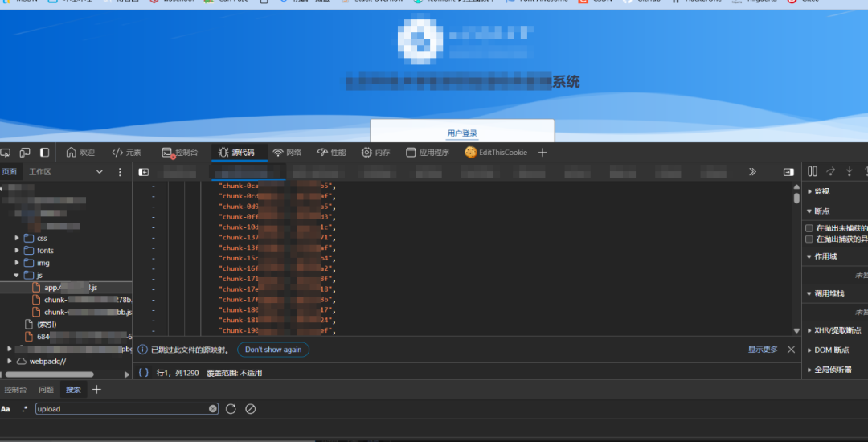Click the step into icon
Viewport: 868px width, 442px height.
[850, 171]
